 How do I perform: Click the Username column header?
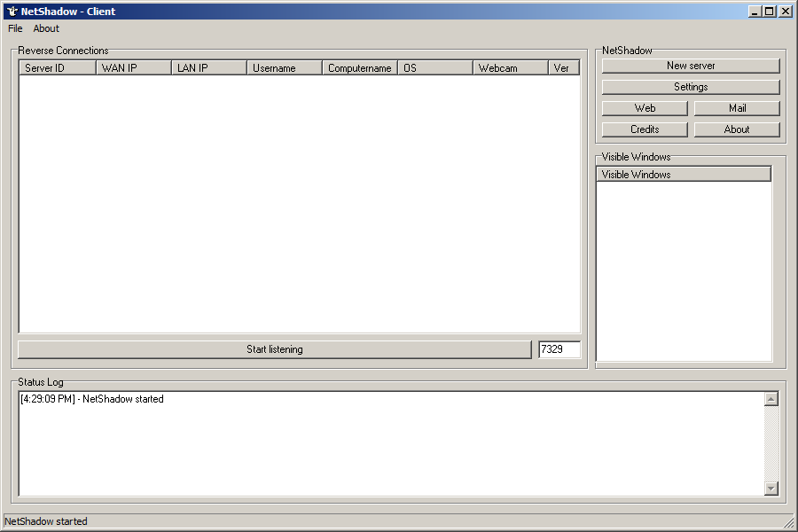point(284,68)
